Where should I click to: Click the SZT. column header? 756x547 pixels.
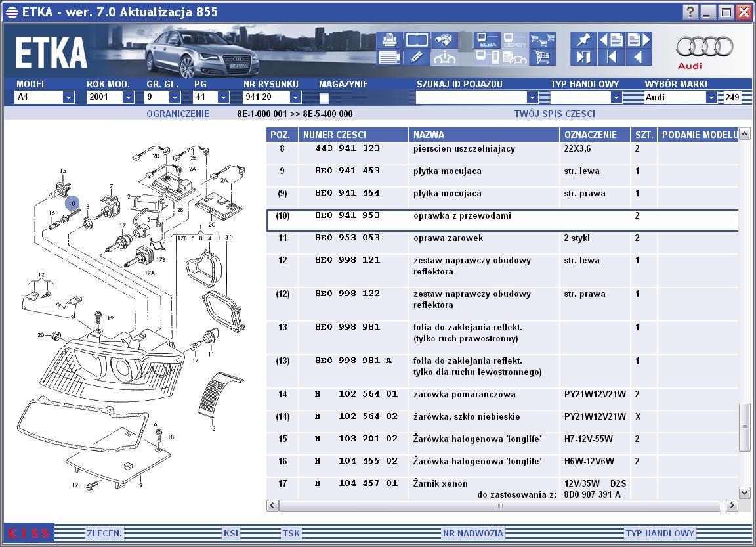click(x=644, y=135)
